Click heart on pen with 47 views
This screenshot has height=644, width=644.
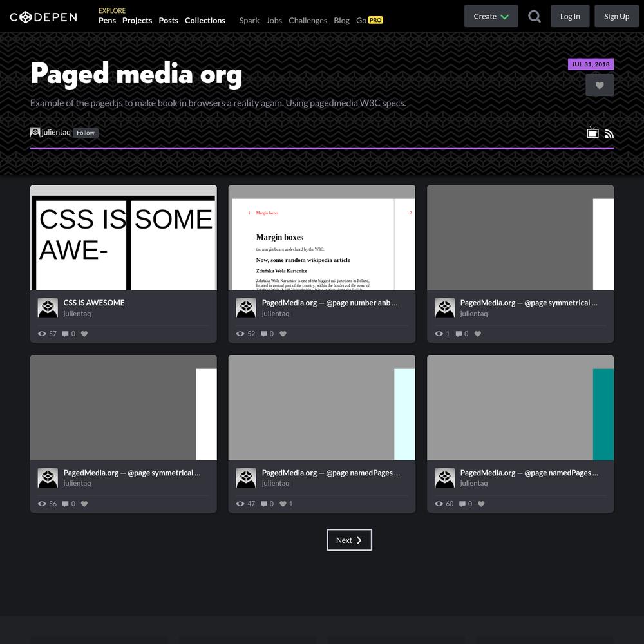(x=283, y=504)
